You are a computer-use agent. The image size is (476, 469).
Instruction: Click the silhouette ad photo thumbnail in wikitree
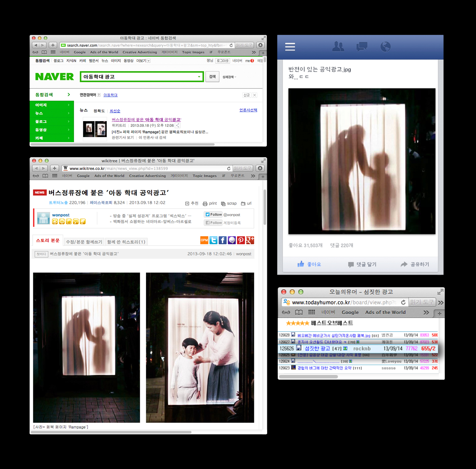pyautogui.click(x=87, y=348)
